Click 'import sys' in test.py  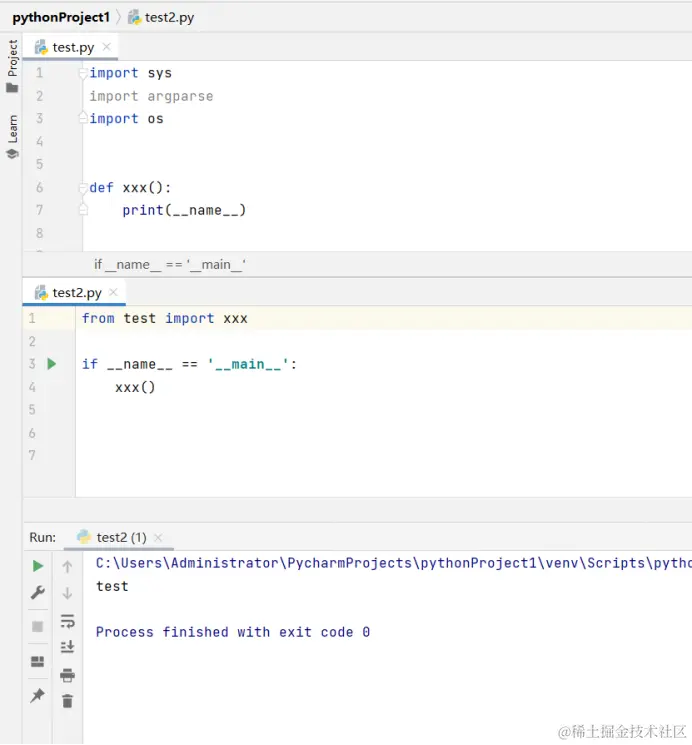tap(130, 73)
